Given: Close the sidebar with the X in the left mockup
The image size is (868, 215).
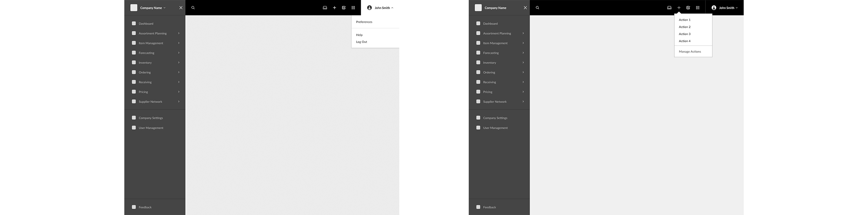Looking at the screenshot, I should coord(181,8).
